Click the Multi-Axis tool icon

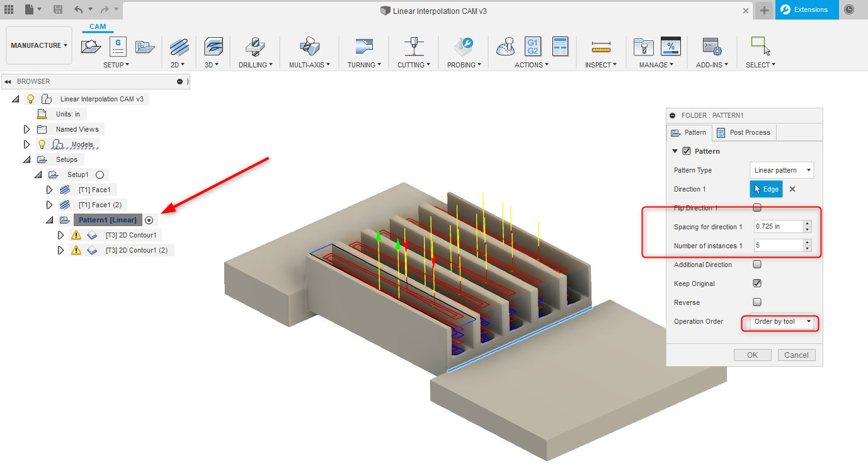(309, 47)
